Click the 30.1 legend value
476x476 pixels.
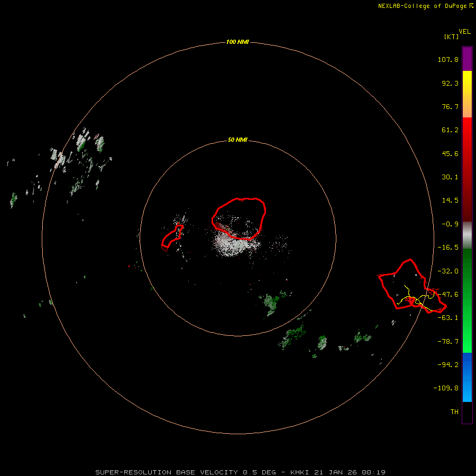click(450, 177)
